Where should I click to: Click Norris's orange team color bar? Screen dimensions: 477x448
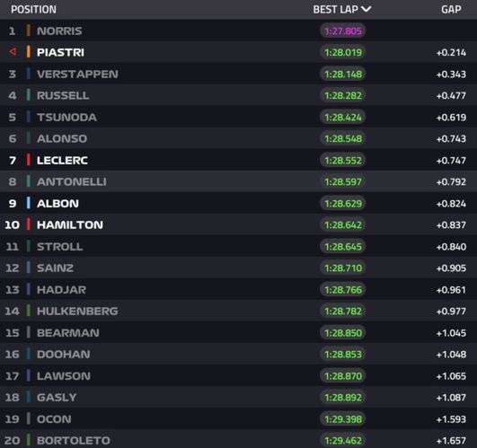coord(28,31)
